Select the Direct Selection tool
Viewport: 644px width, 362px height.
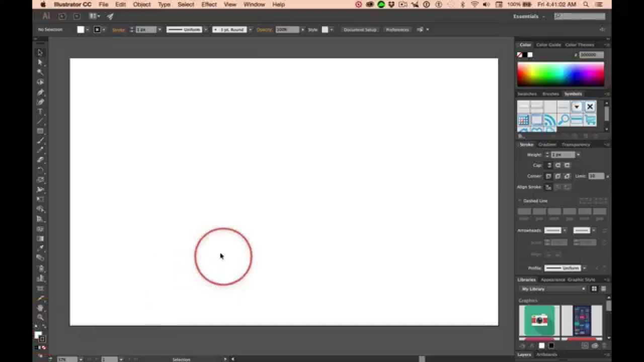pyautogui.click(x=40, y=62)
